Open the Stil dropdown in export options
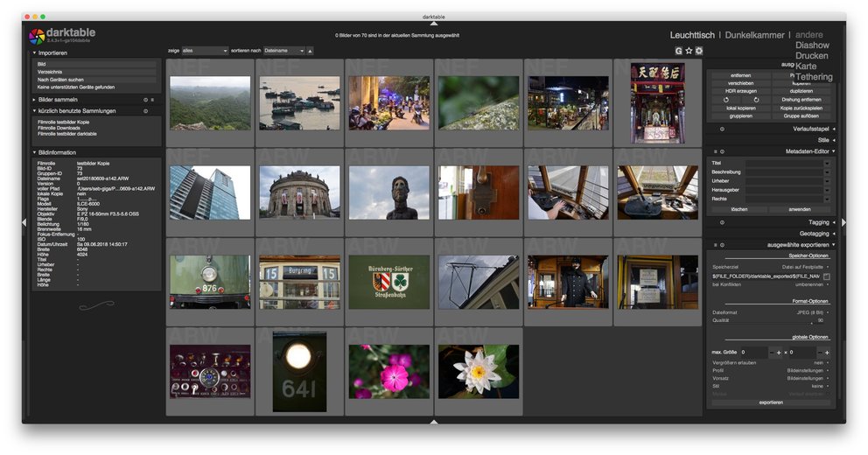Image resolution: width=868 pixels, height=455 pixels. pos(771,386)
